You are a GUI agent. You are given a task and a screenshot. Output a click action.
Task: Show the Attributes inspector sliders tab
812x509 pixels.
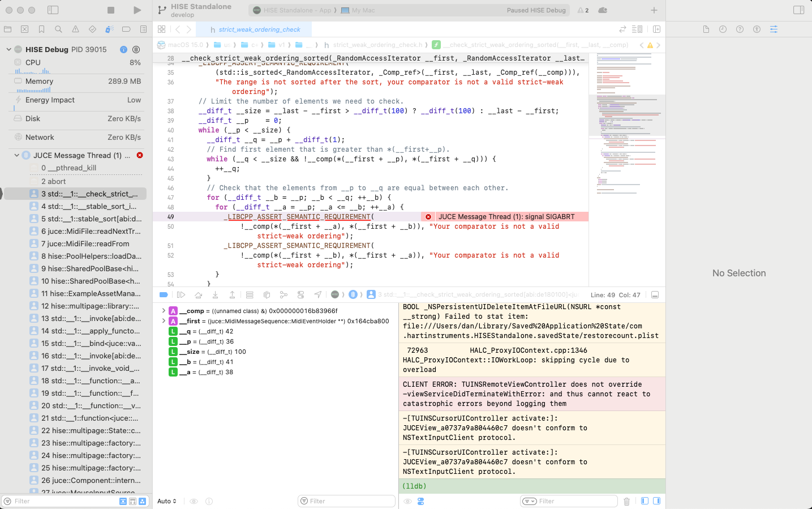[x=774, y=29]
